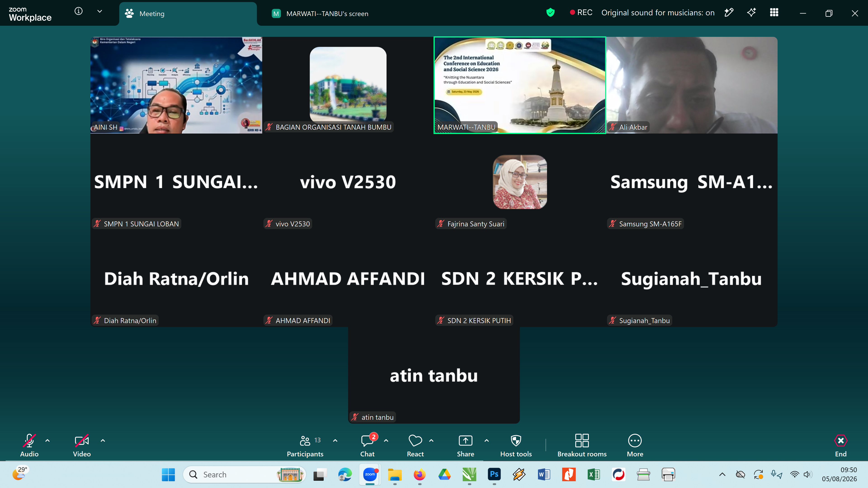Expand the Share options chevron
The image size is (868, 488).
(487, 440)
